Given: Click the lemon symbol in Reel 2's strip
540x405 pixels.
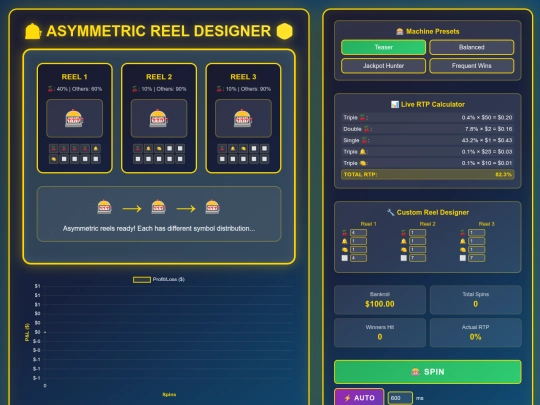Looking at the screenshot, I should click(159, 148).
